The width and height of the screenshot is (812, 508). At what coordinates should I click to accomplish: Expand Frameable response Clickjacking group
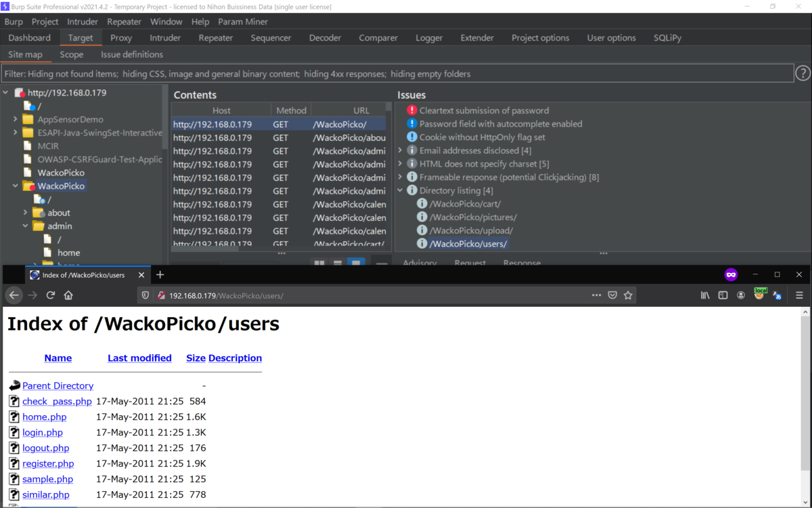tap(400, 177)
